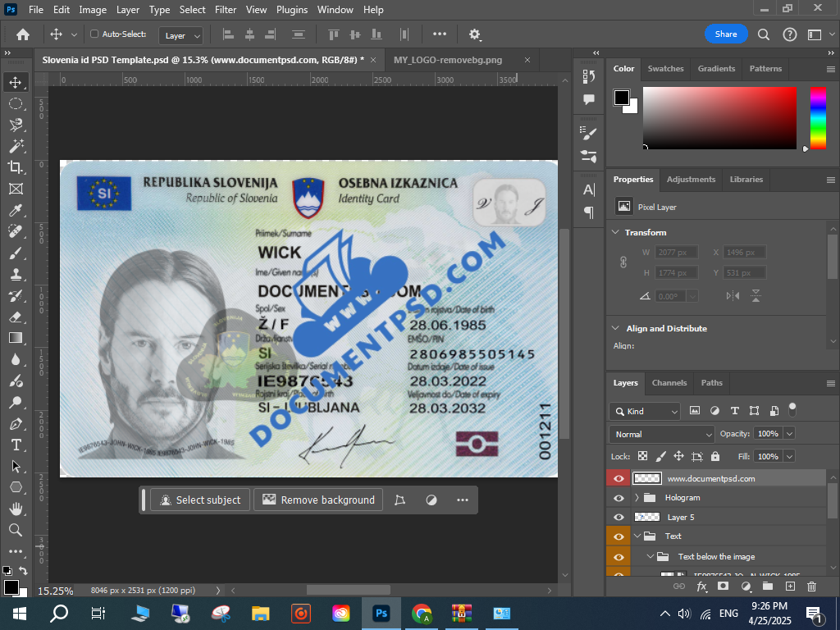The width and height of the screenshot is (840, 630).
Task: Open the gear settings in options bar
Action: point(475,34)
